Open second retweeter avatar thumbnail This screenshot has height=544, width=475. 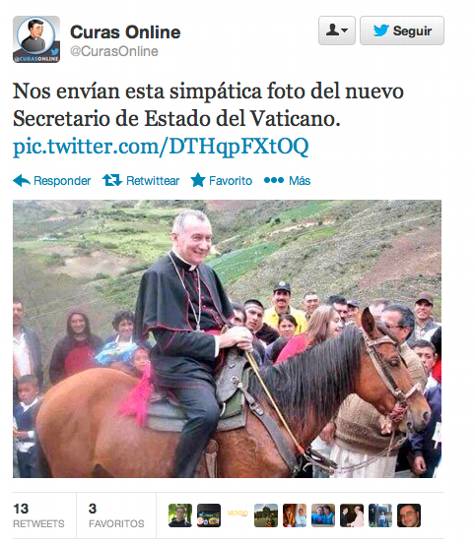(209, 516)
